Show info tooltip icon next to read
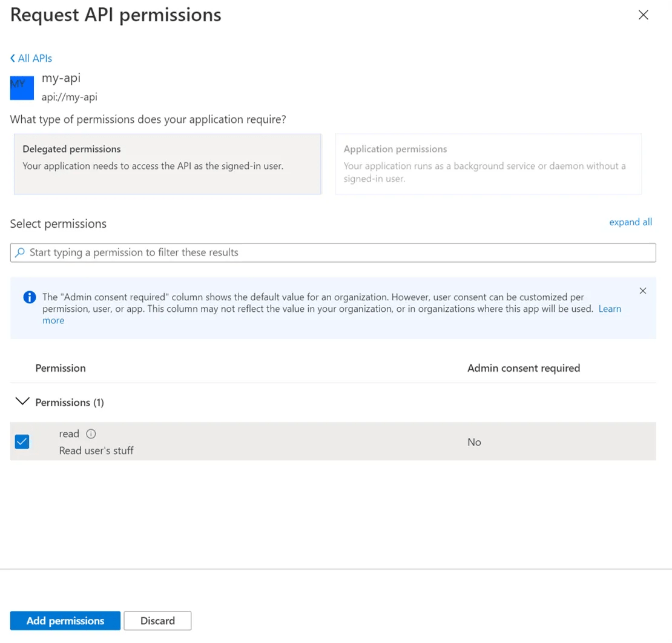Viewport: 672px width, 643px height. [91, 434]
